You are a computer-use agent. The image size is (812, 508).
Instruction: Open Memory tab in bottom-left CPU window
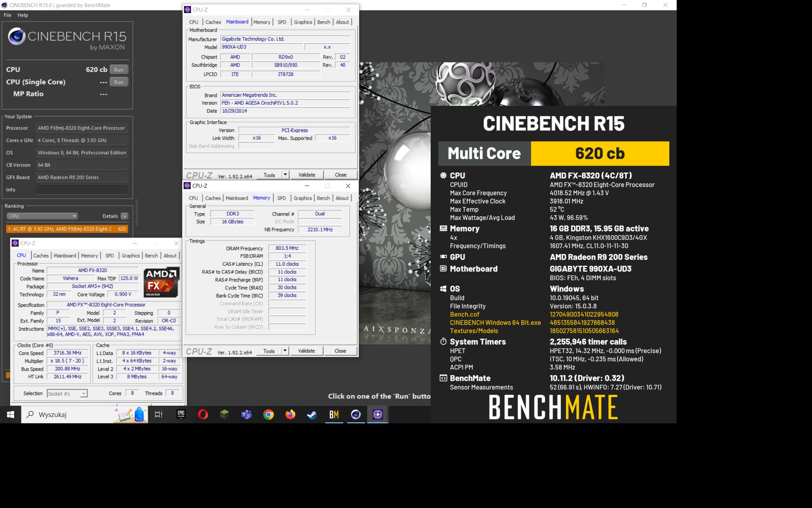[x=90, y=255]
